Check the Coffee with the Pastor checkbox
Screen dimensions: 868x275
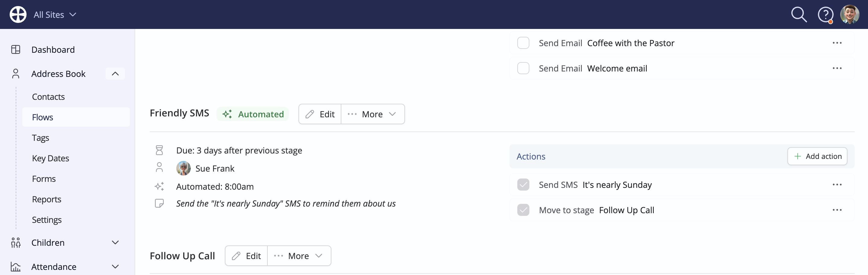pos(523,43)
